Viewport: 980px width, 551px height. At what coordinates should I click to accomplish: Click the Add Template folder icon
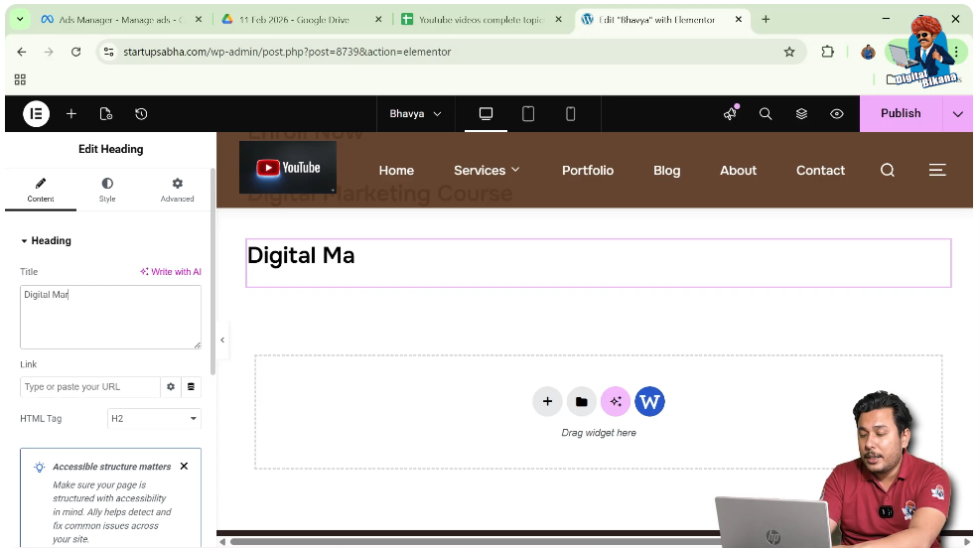[581, 402]
